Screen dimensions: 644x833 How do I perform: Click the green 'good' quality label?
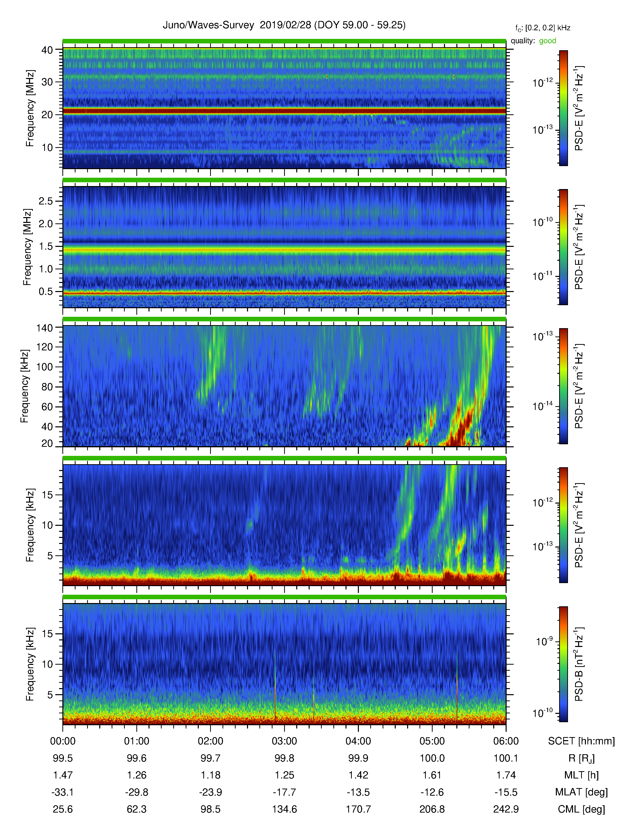[548, 41]
